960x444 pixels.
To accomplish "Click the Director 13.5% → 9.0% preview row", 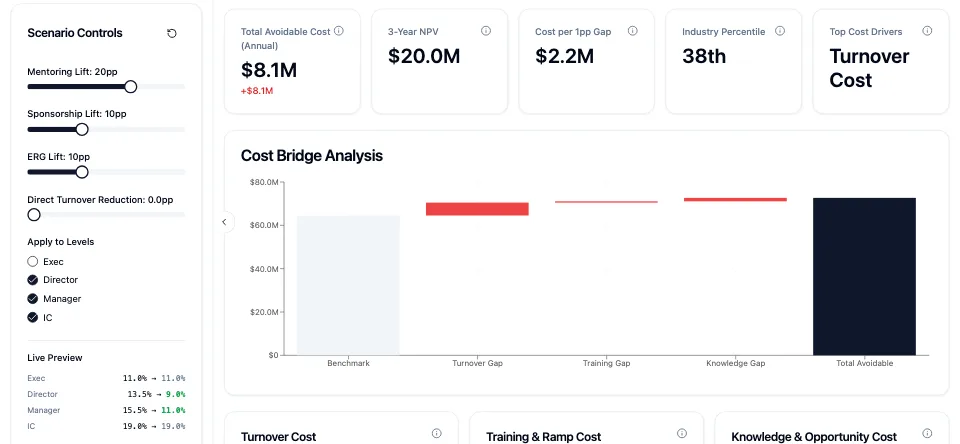I will [x=106, y=394].
